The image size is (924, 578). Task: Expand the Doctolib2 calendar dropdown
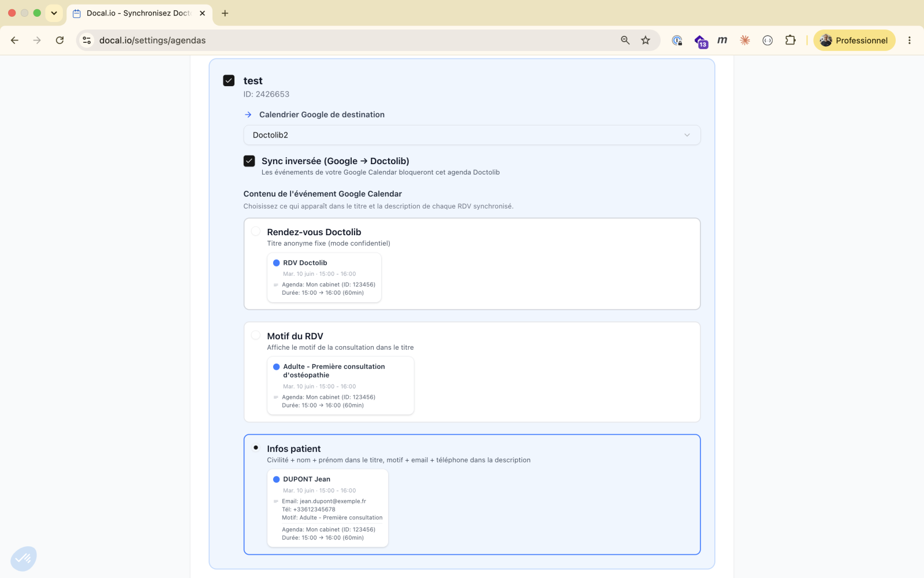472,135
